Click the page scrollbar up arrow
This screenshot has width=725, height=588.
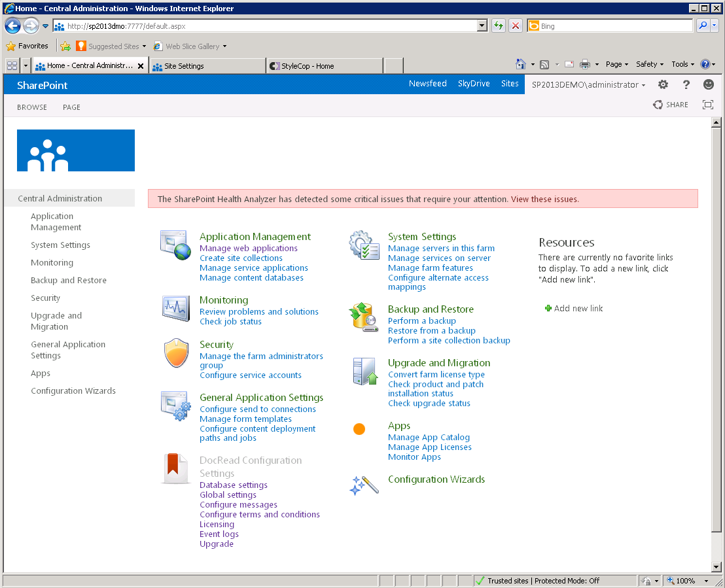(716, 122)
